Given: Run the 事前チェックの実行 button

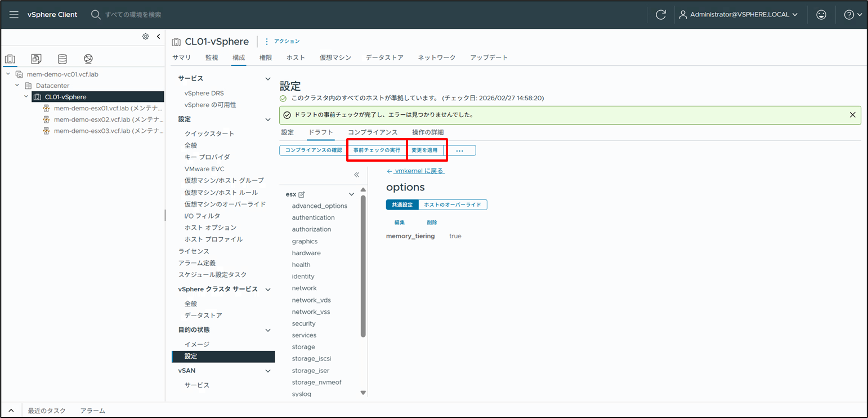Looking at the screenshot, I should pos(376,149).
